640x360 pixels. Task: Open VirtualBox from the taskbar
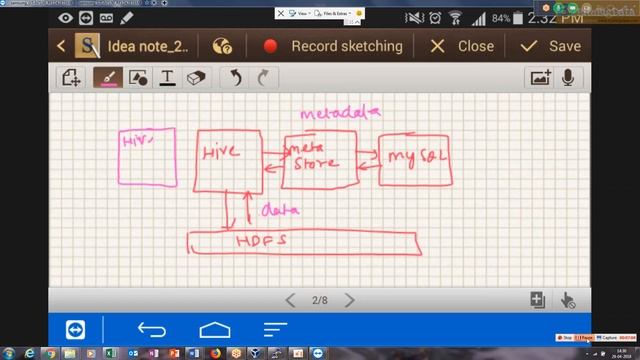coord(256,353)
